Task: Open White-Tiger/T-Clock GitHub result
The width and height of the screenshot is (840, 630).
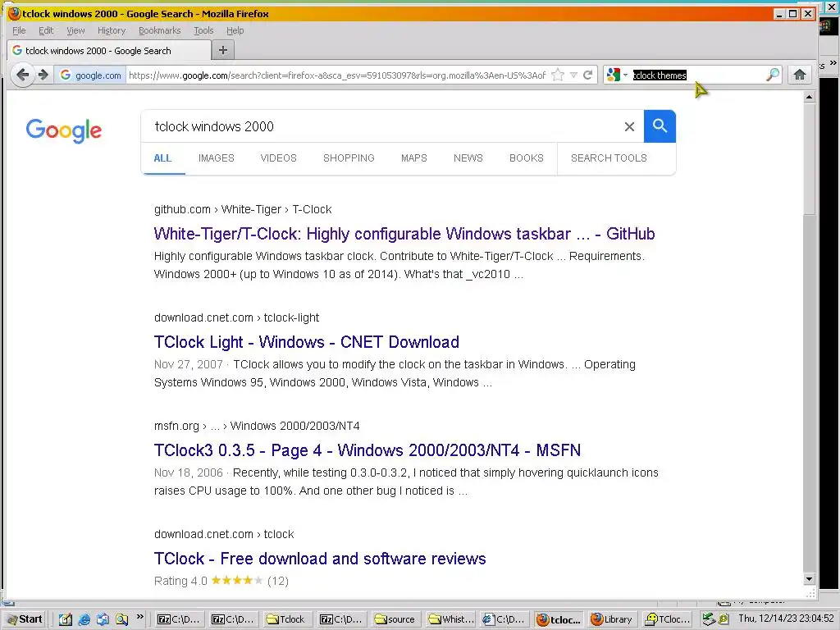Action: coord(404,234)
